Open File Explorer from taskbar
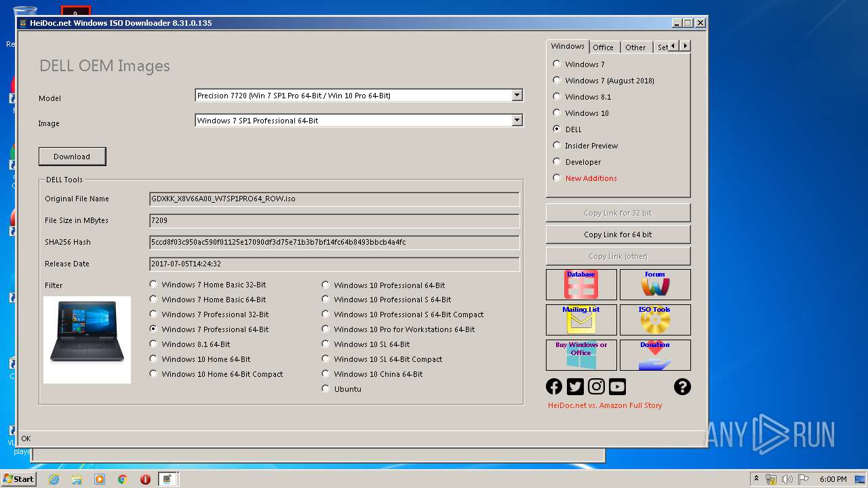The image size is (868, 488). coord(77,479)
